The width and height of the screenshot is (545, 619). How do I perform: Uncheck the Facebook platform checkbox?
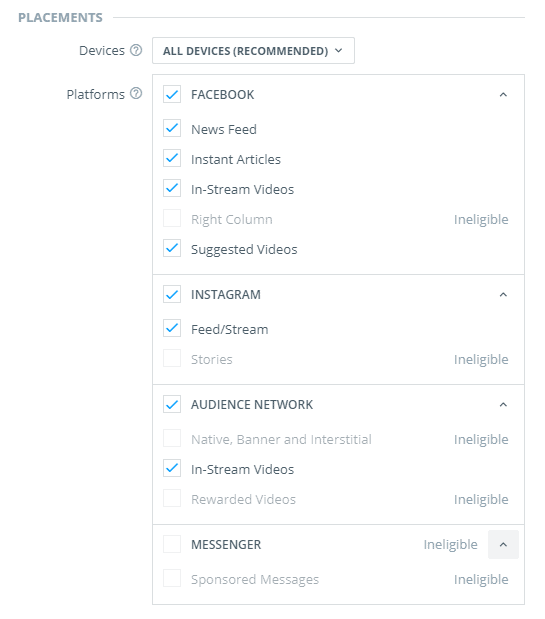[172, 94]
